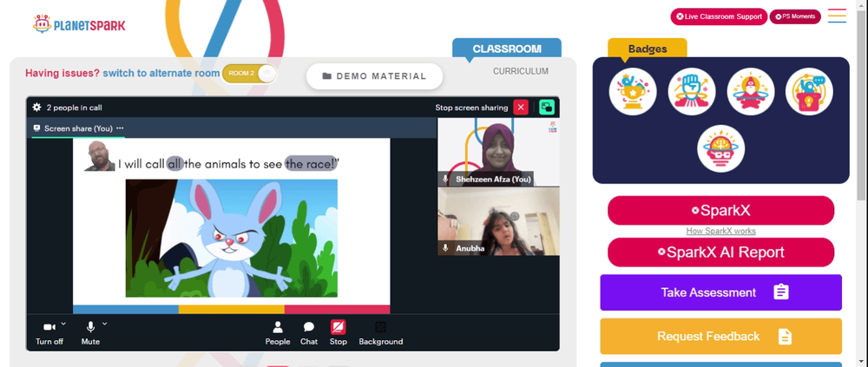Follow the How SparkX works link

tap(720, 231)
